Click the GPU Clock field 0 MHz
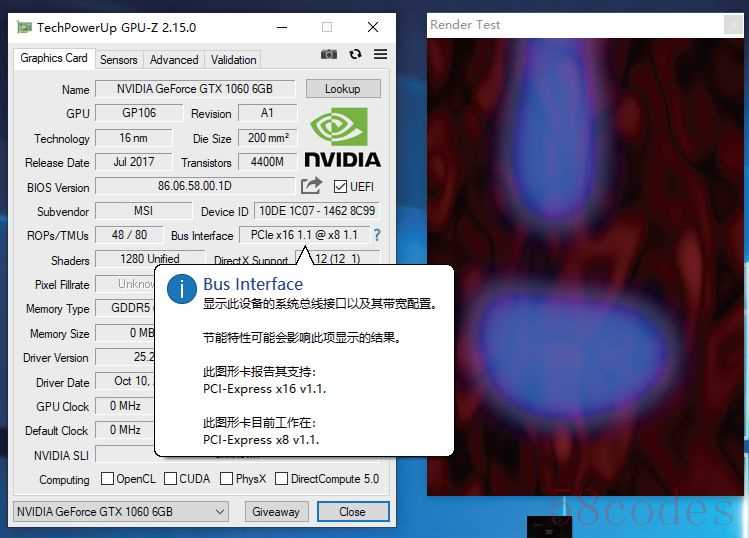The height and width of the screenshot is (538, 749). 125,406
